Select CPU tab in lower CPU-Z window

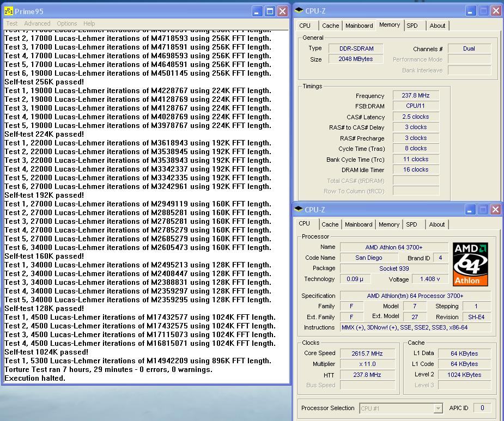(x=305, y=223)
